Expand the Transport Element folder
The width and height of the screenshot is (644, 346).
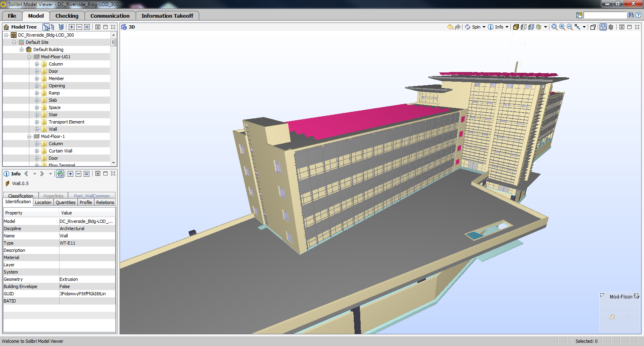37,122
